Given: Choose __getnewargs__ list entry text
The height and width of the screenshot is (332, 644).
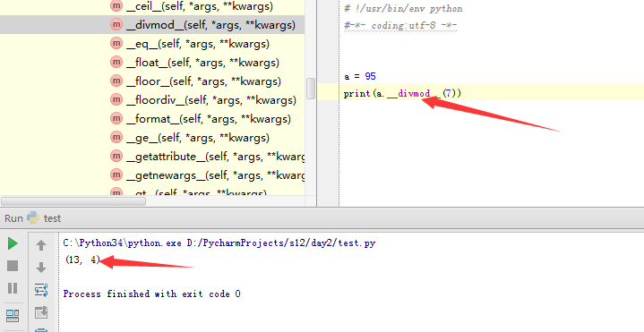Looking at the screenshot, I should (x=215, y=175).
